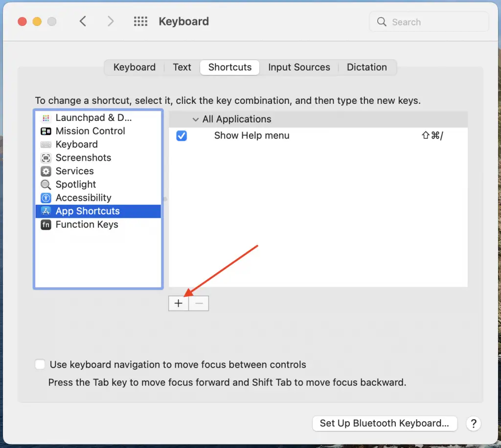501x448 pixels.
Task: Click the Function Keys fn icon
Action: (x=46, y=225)
